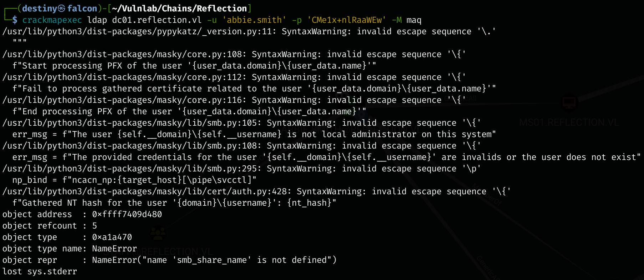Click the NameError smb_share_name repr text
Viewport: 644px width, 280px height.
tap(214, 260)
